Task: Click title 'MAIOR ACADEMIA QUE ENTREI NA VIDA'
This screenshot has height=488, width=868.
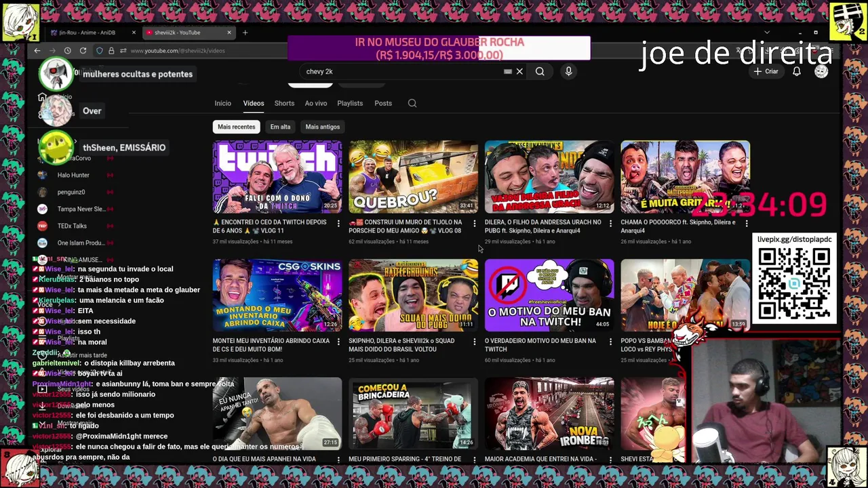Action: click(540, 460)
